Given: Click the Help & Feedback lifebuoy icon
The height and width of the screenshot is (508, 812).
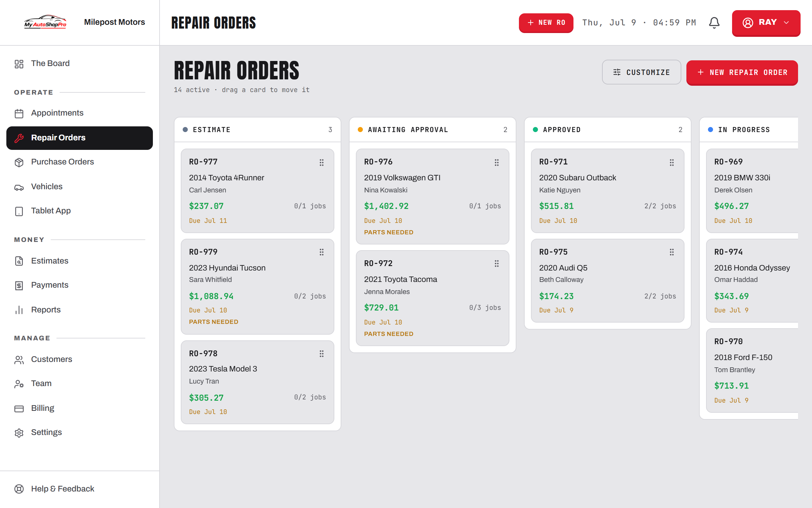Looking at the screenshot, I should [19, 489].
